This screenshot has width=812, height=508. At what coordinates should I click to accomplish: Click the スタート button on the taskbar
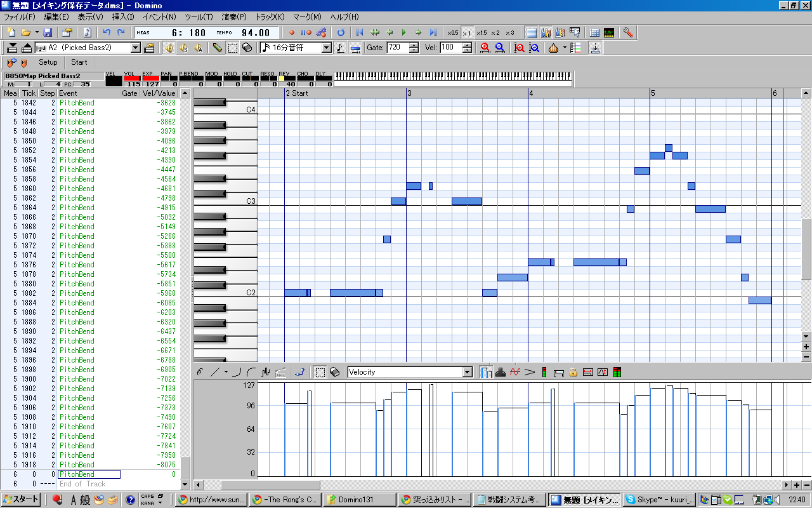click(22, 500)
